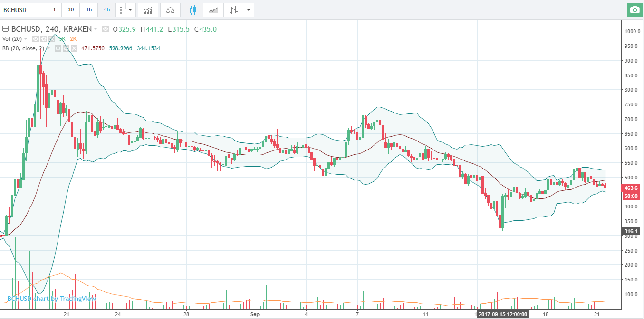Toggle visibility of BCHUSD main series
The image size is (644, 319).
(105, 29)
